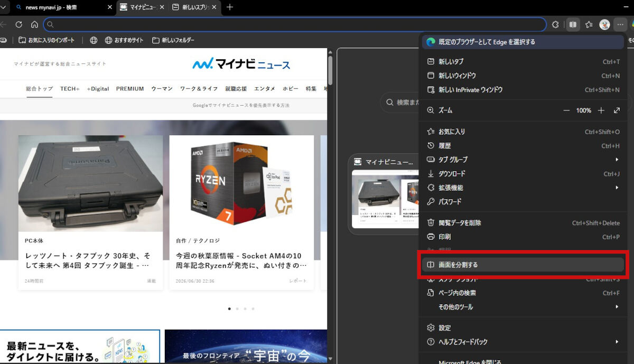Expand the 拡張機能 submenu
Image resolution: width=634 pixels, height=364 pixels.
click(x=524, y=188)
